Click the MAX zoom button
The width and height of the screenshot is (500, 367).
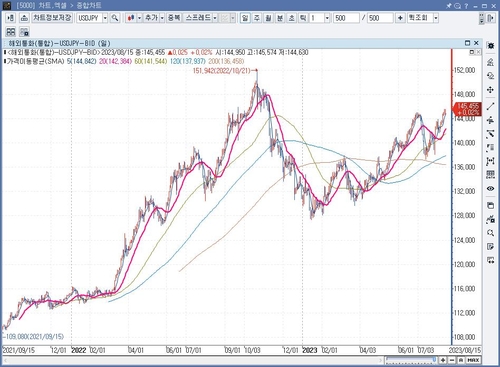pyautogui.click(x=473, y=360)
